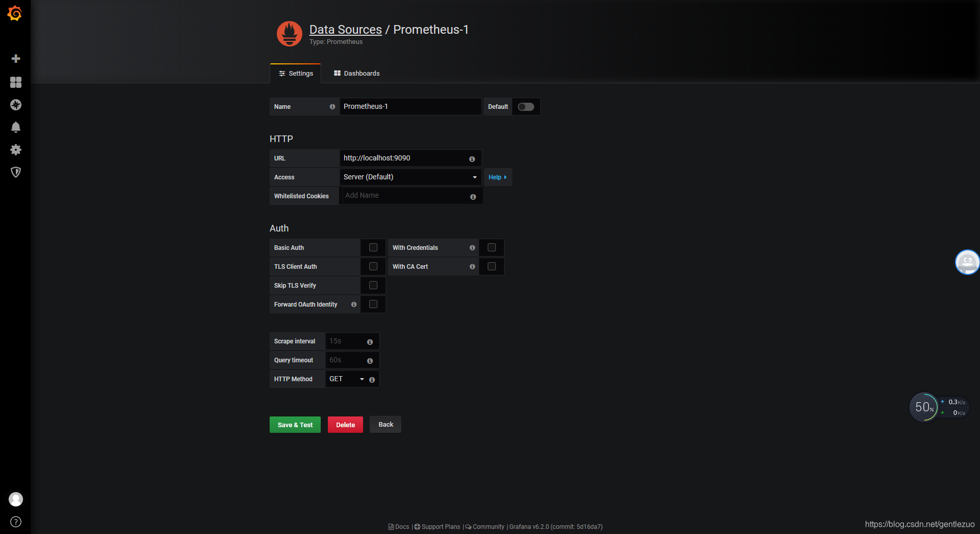Click the floating assistant avatar bubble
Screen dimensions: 980x534
pyautogui.click(x=967, y=262)
